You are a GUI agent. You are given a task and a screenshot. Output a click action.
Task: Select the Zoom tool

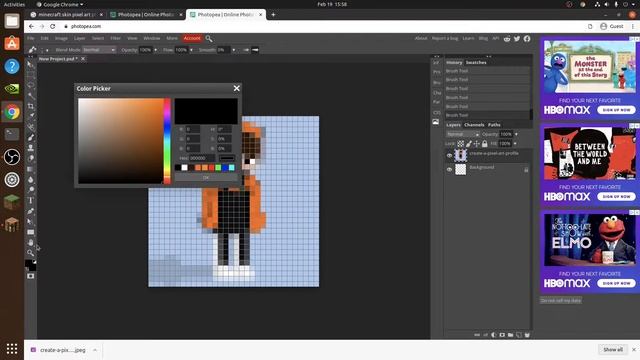click(x=31, y=253)
